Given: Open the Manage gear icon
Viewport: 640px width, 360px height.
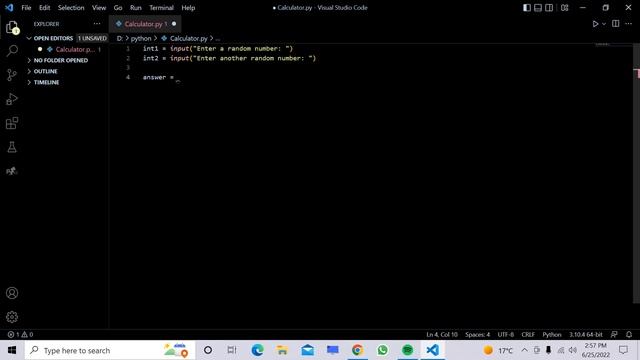Looking at the screenshot, I should pos(12,317).
